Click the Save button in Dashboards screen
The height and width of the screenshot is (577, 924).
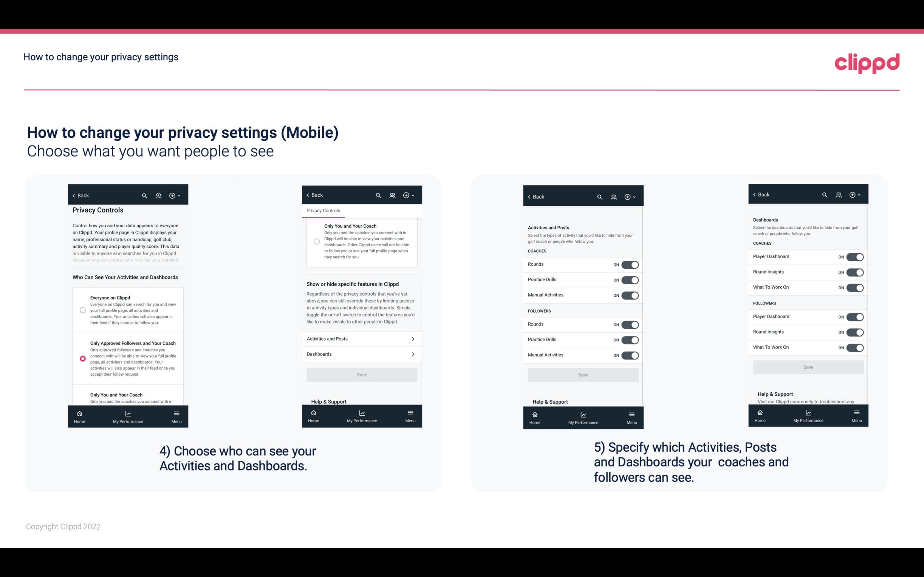tap(808, 367)
